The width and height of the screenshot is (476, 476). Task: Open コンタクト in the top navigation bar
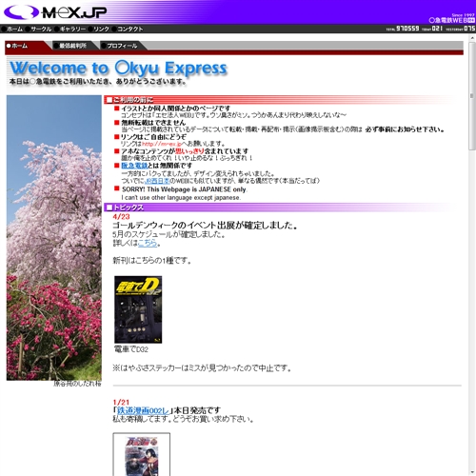tap(128, 29)
